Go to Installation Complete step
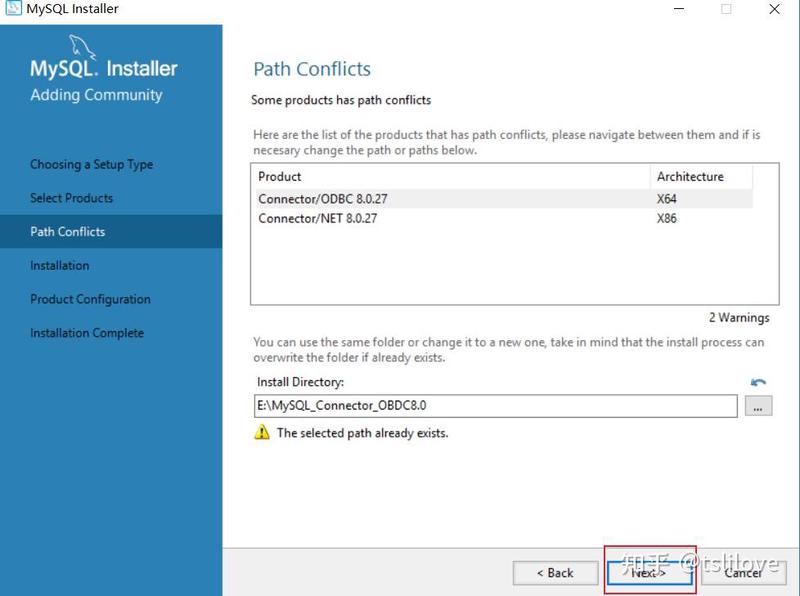The width and height of the screenshot is (800, 596). (x=87, y=333)
